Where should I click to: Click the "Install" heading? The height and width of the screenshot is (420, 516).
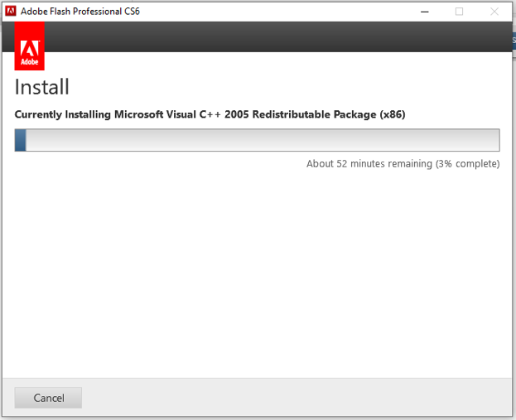click(41, 87)
